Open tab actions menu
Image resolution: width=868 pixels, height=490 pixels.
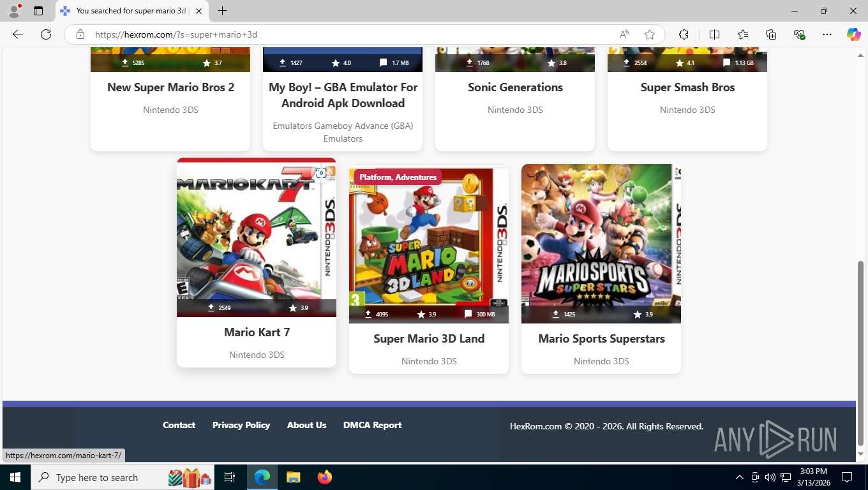point(38,11)
